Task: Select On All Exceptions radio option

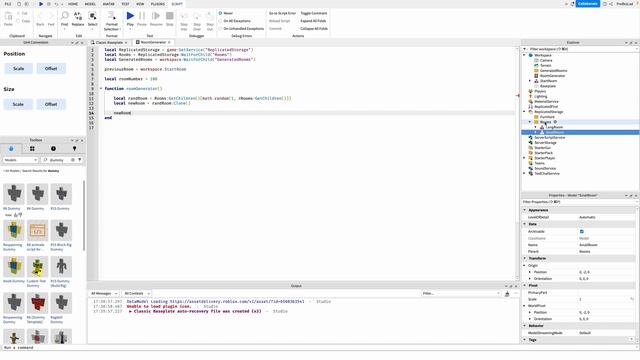Action: point(220,21)
